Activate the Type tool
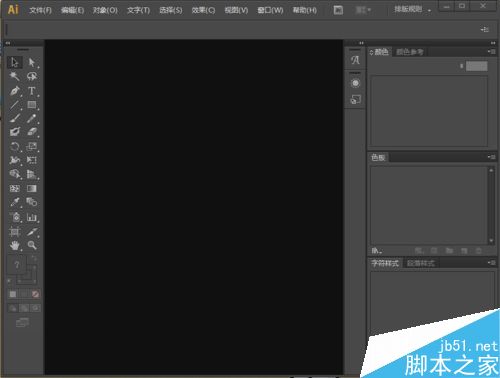Viewport: 500px width, 378px height. [32, 91]
